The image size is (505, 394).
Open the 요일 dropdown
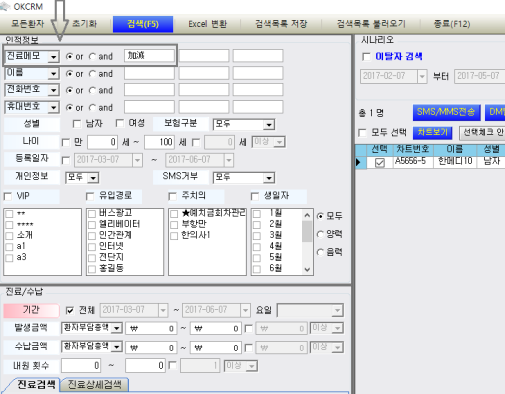pos(337,311)
